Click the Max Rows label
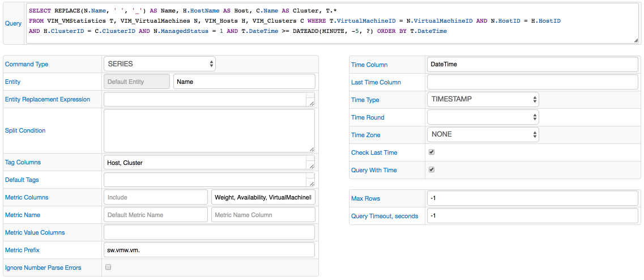 [365, 198]
